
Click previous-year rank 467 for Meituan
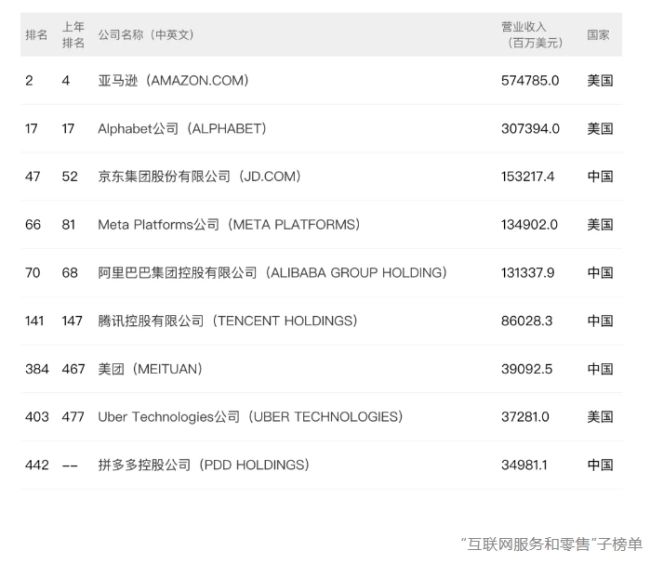(x=73, y=369)
